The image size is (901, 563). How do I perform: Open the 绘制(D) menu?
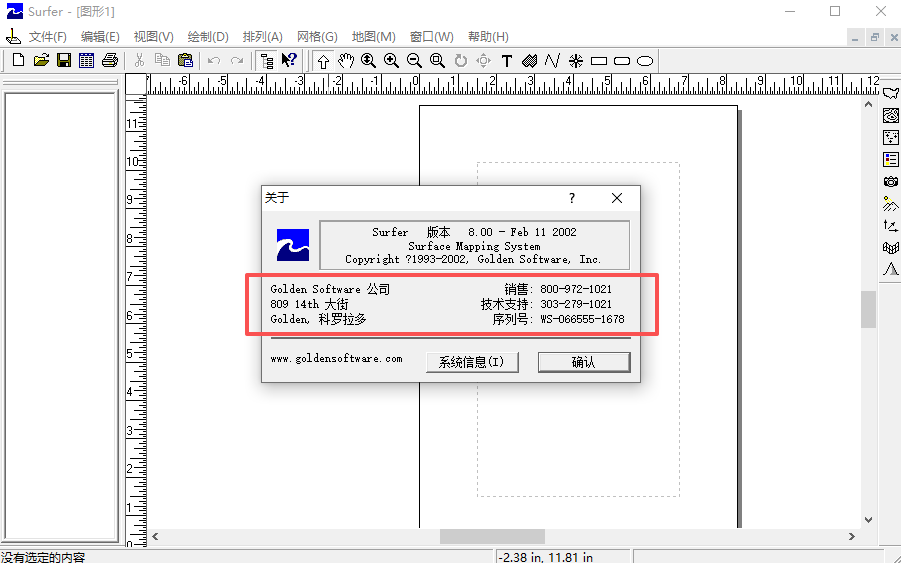208,37
